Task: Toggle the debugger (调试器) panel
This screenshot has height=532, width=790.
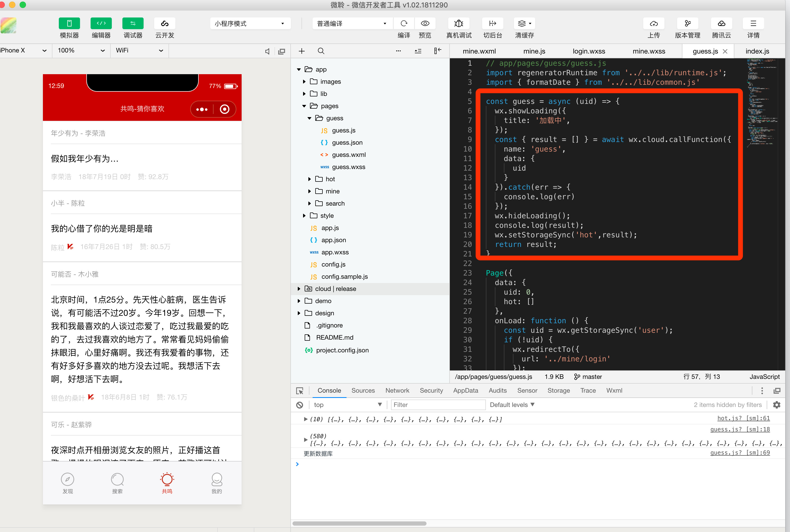Action: click(133, 23)
